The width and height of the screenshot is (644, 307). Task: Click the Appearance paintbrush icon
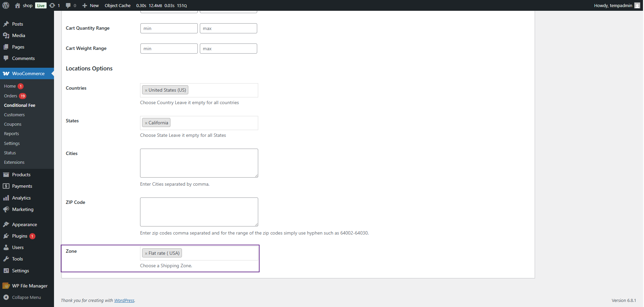point(6,224)
